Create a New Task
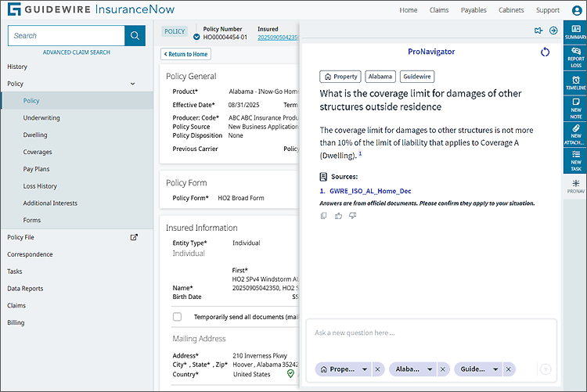 pyautogui.click(x=575, y=160)
